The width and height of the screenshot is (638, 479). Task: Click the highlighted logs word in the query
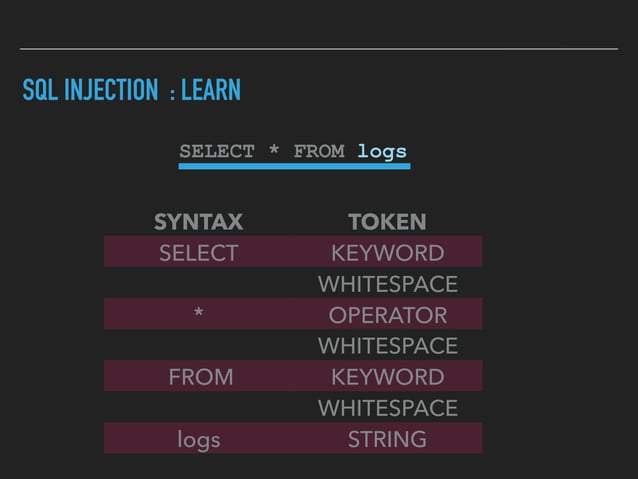(382, 152)
